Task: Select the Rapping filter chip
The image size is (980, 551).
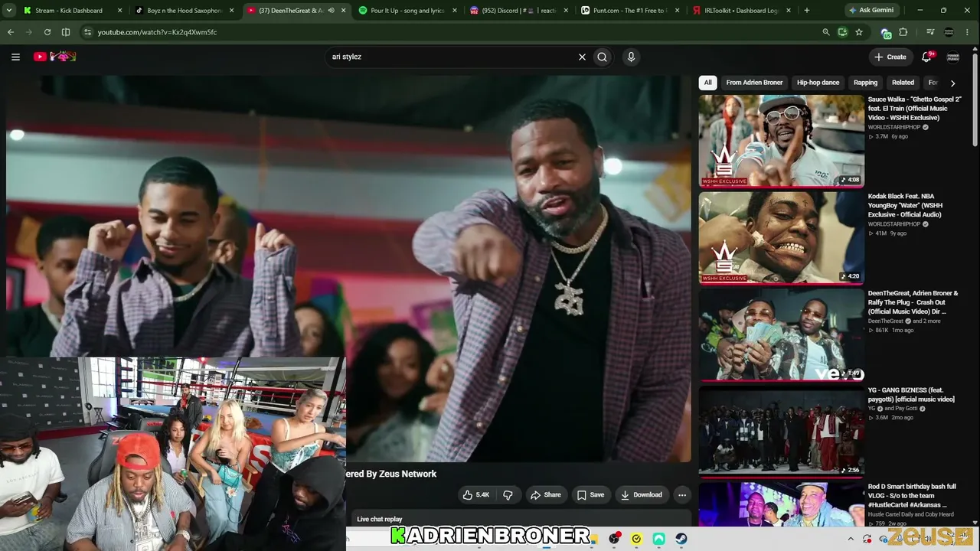Action: 865,83
